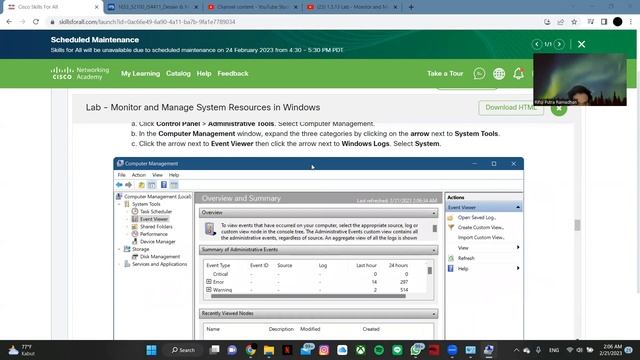640x360 pixels.
Task: Collapse Event Viewer group in Actions pane
Action: (518, 207)
